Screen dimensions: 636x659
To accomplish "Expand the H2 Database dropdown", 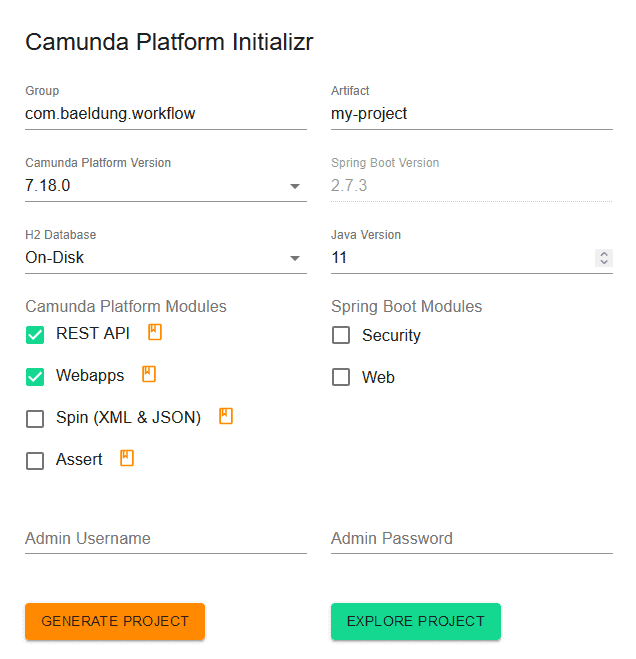I will pyautogui.click(x=295, y=258).
